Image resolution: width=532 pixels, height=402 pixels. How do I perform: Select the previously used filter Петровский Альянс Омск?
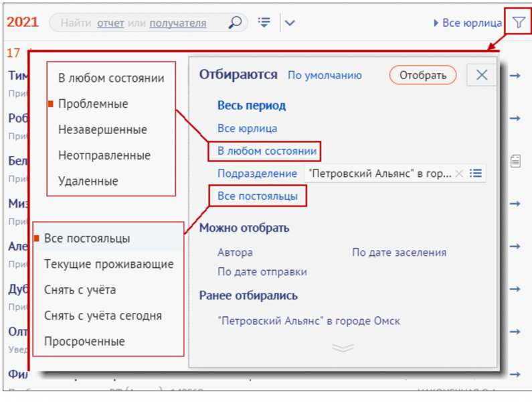tap(308, 321)
